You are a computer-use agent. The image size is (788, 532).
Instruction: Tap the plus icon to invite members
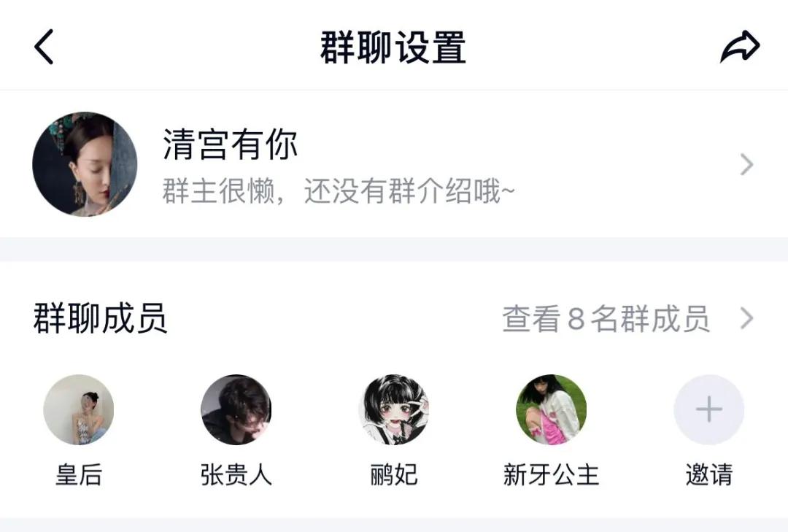click(708, 410)
